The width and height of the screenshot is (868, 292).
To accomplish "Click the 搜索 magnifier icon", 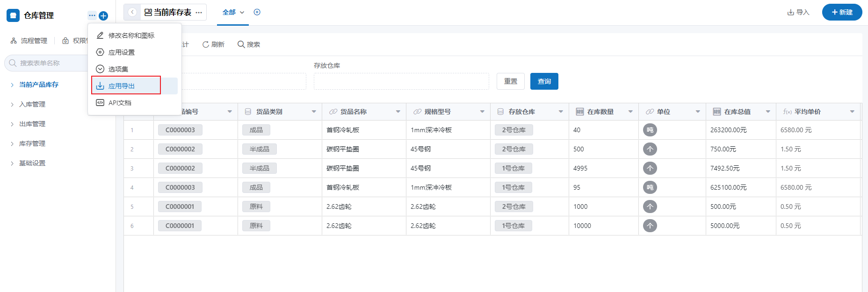I will click(x=241, y=44).
